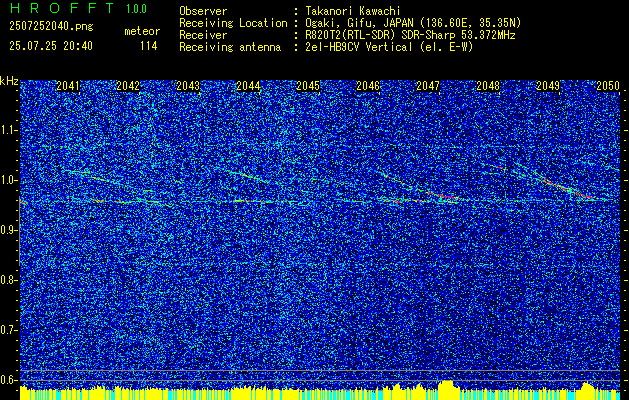
Task: Click the 2050 time marker
Action: (608, 86)
